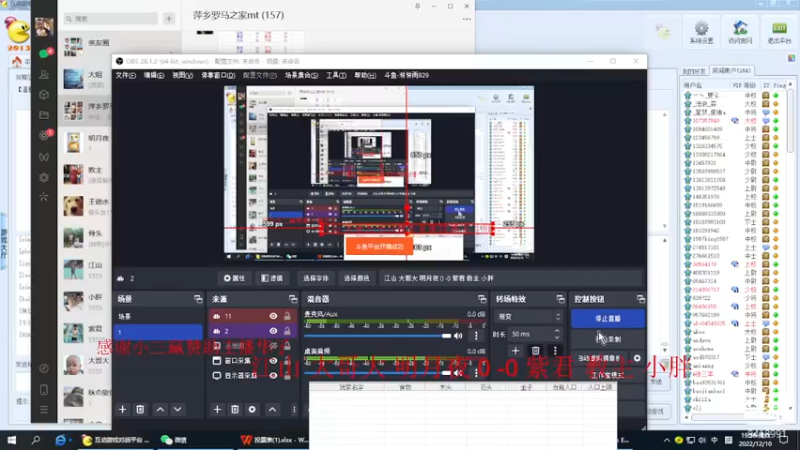This screenshot has width=800, height=450.
Task: Move the scene down in the scenes list
Action: (x=178, y=409)
